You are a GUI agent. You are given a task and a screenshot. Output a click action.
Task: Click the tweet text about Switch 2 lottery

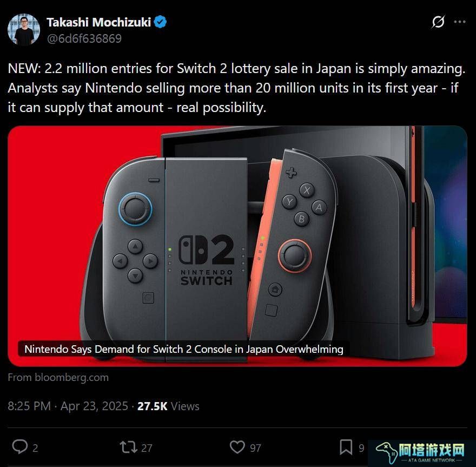[x=236, y=88]
